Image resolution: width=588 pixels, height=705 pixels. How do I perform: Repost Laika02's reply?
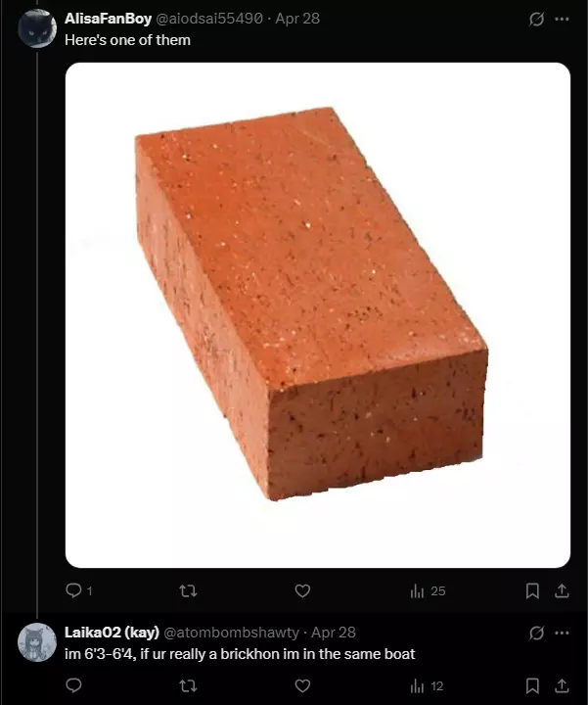tap(188, 685)
